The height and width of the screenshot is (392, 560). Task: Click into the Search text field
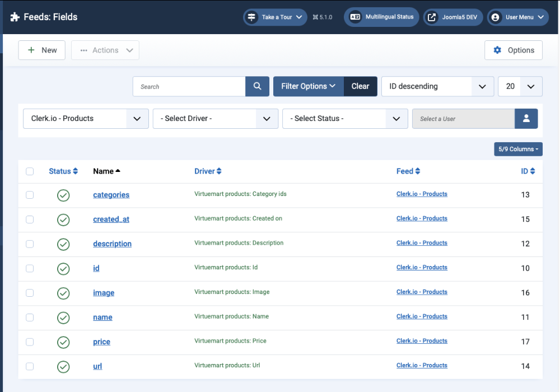(x=189, y=86)
